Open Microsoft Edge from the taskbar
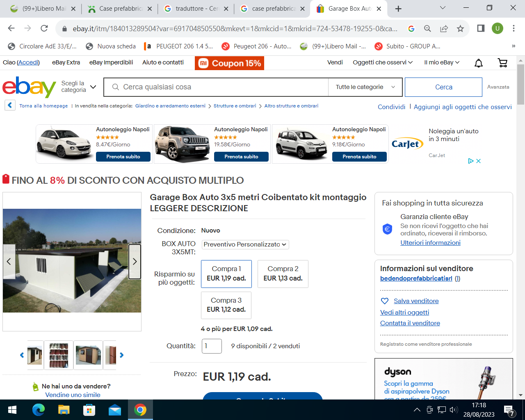 [x=38, y=410]
